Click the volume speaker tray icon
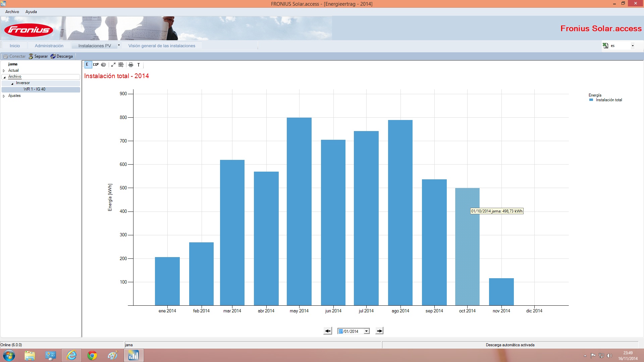Image resolution: width=644 pixels, height=362 pixels. pos(609,356)
